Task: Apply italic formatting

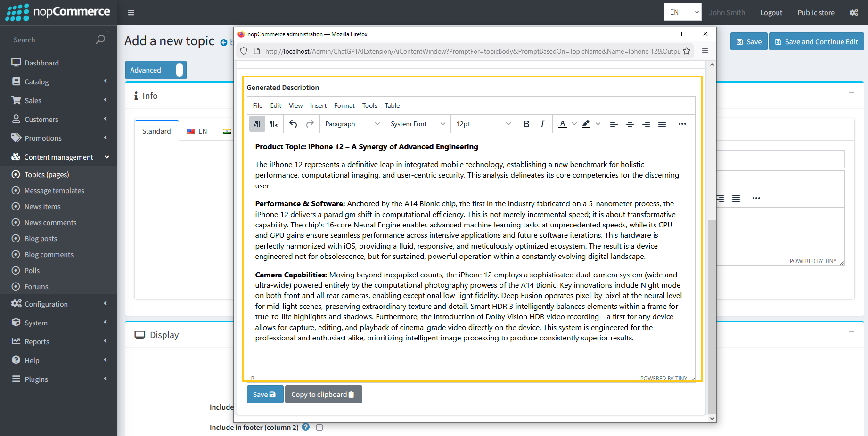Action: 542,124
